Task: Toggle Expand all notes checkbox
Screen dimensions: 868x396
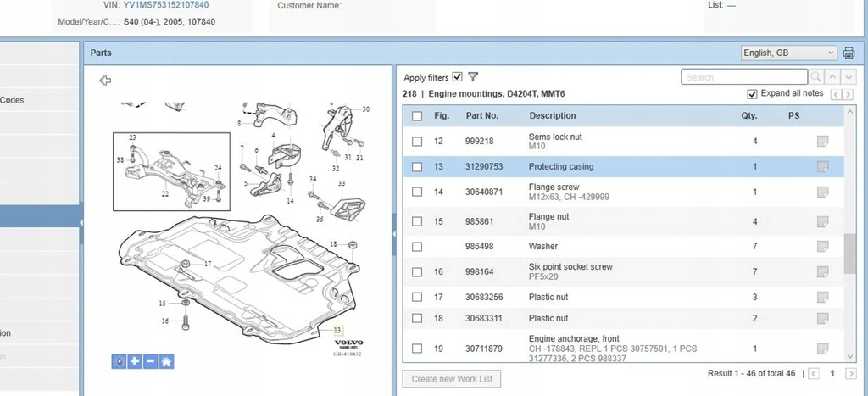Action: [752, 94]
